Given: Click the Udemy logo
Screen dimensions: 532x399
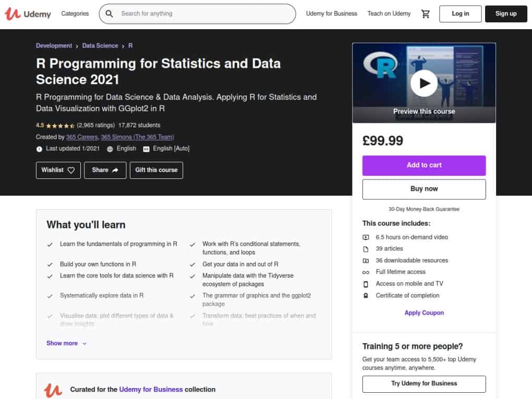Looking at the screenshot, I should [28, 14].
